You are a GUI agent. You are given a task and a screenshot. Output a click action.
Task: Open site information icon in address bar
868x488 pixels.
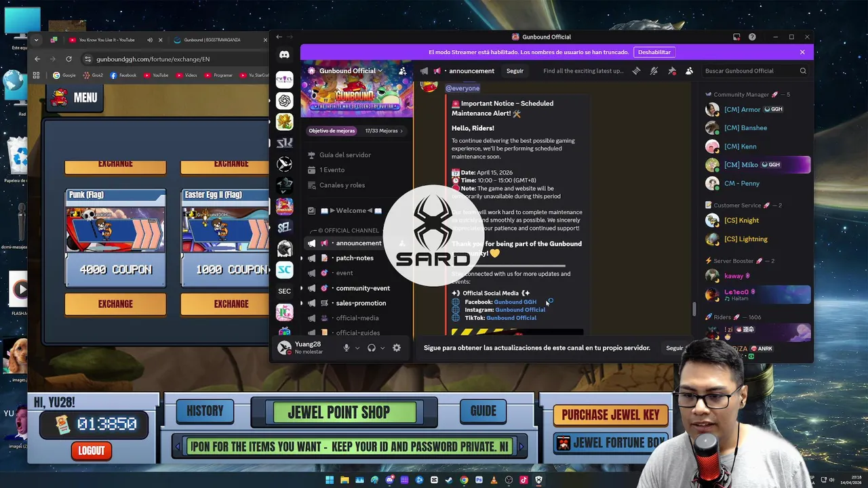click(87, 59)
